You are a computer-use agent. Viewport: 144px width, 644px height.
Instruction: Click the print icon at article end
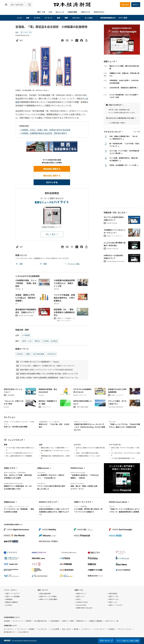click(x=62, y=247)
